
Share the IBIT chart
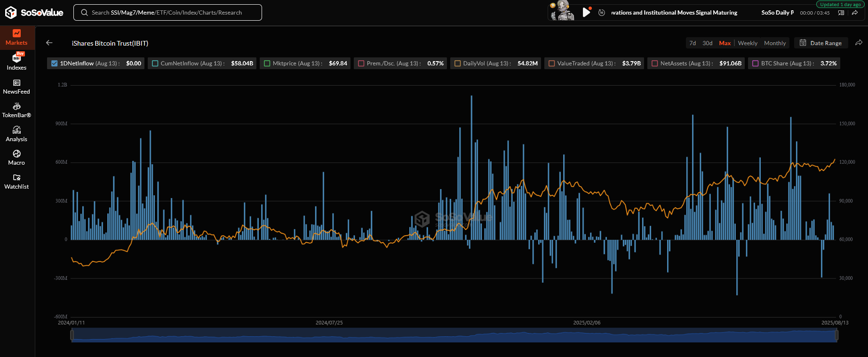tap(859, 43)
